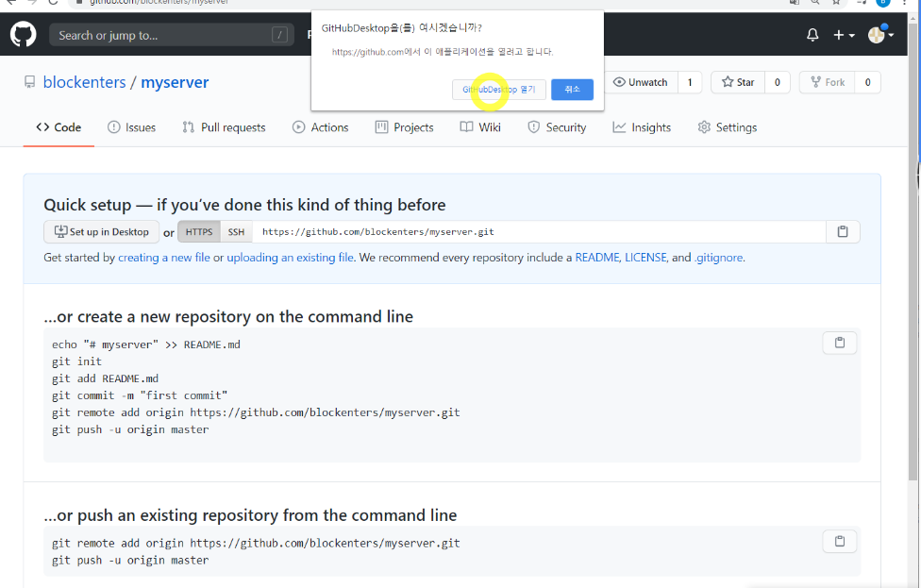This screenshot has width=921, height=588.
Task: Star the repository
Action: 738,82
